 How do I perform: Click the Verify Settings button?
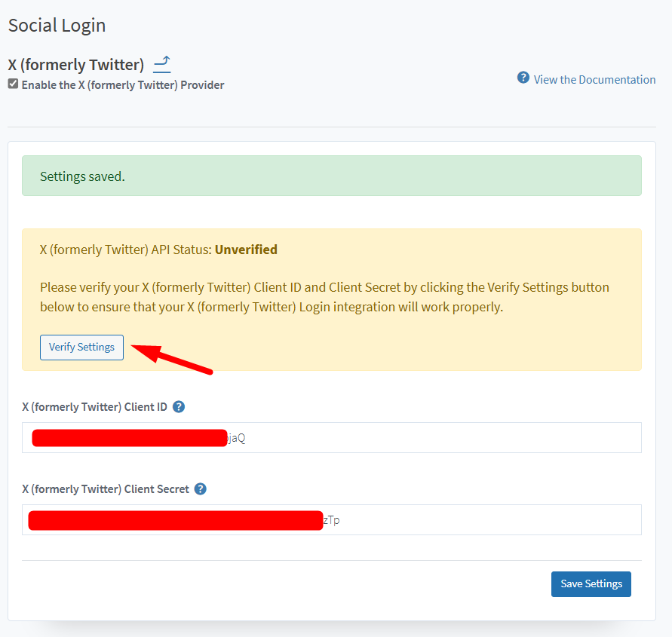82,348
